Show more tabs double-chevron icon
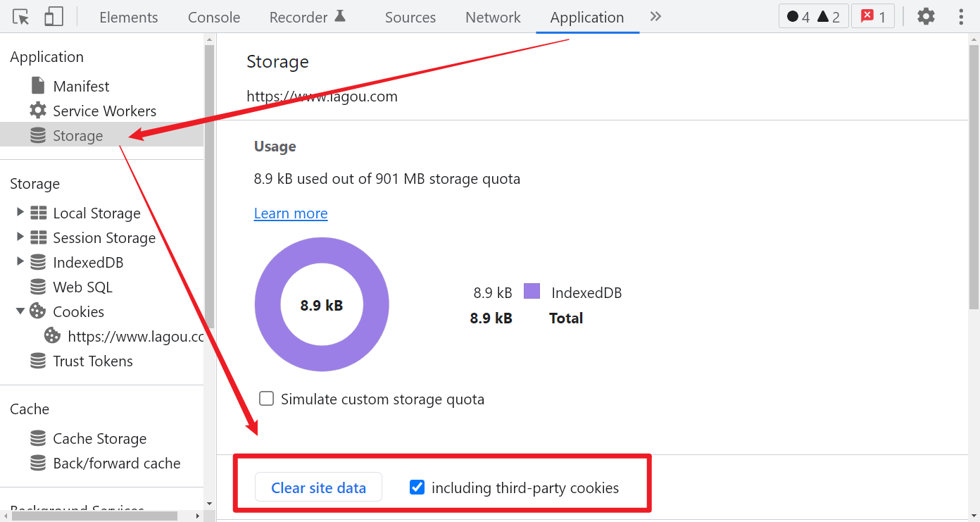Viewport: 980px width, 522px height. click(655, 16)
